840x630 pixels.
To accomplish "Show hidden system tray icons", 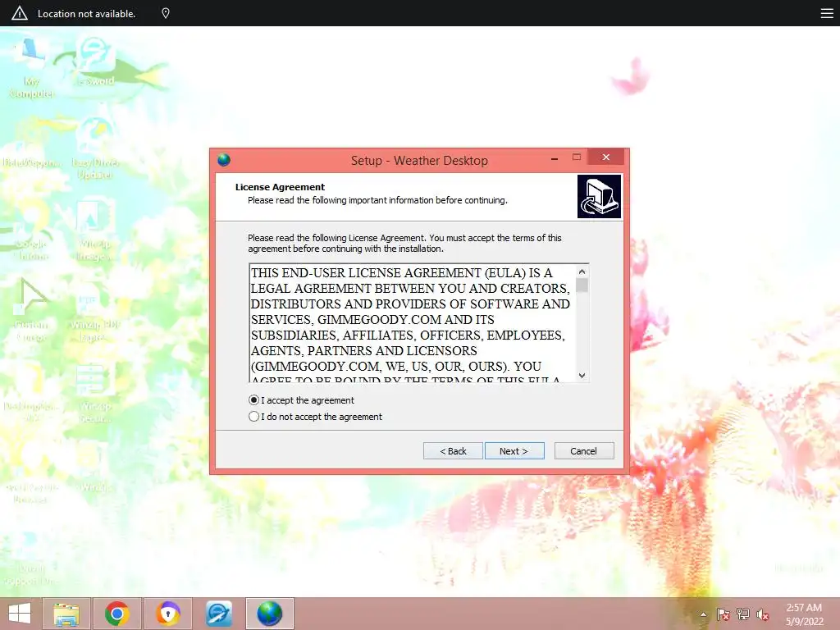I will pos(703,614).
